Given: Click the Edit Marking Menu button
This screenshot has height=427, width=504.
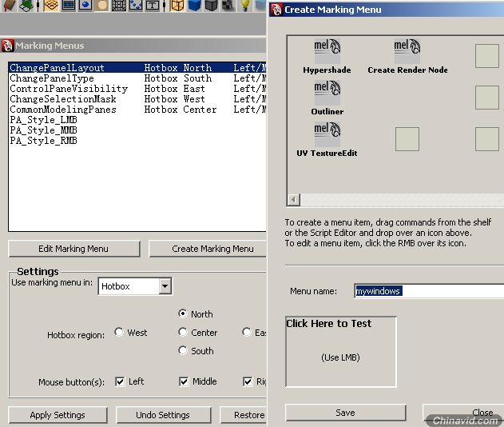Looking at the screenshot, I should (x=74, y=249).
